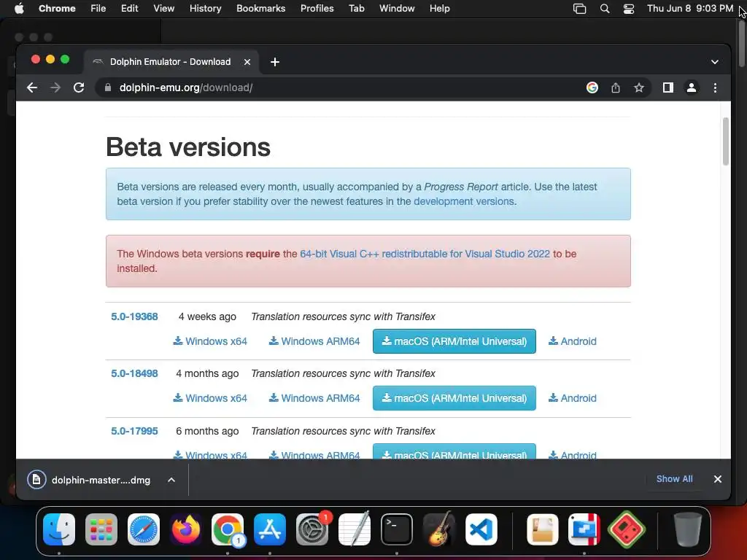Open Terminal from the Dock
The image size is (747, 560).
[396, 529]
